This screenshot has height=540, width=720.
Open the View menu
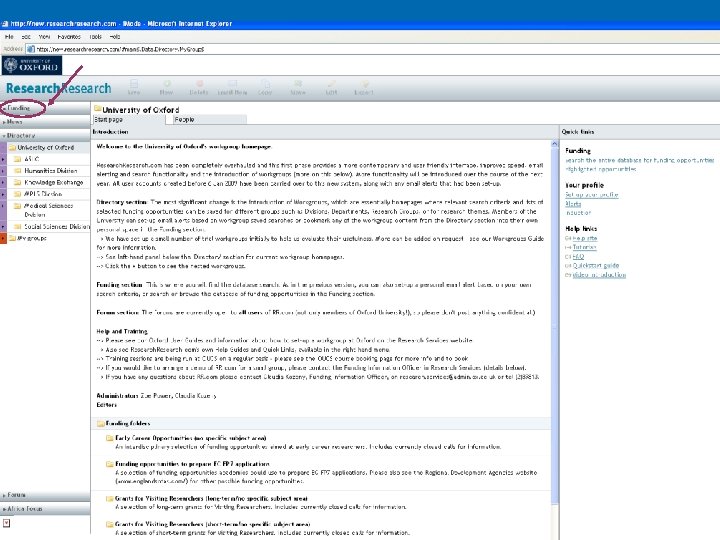[x=45, y=37]
